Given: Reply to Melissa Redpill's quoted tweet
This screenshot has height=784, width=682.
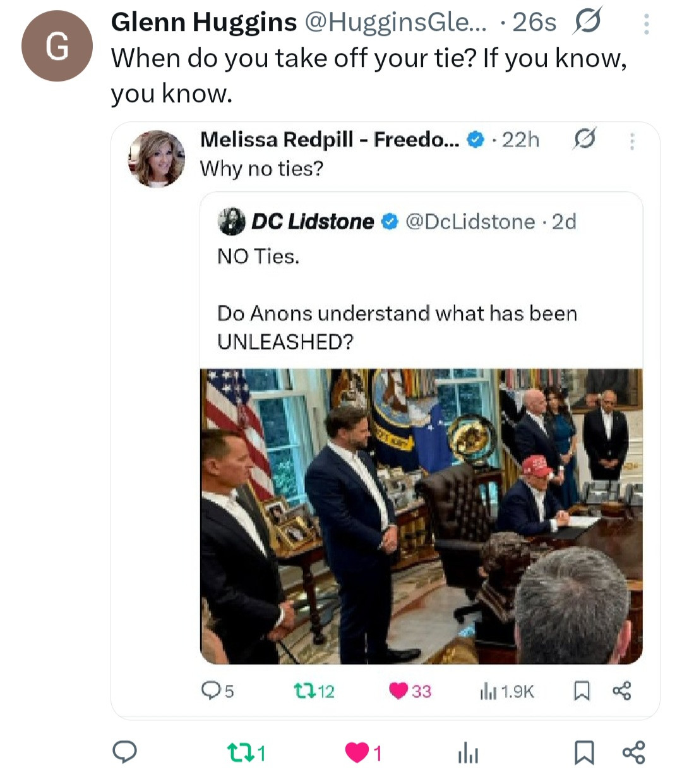Looking at the screenshot, I should click(210, 691).
